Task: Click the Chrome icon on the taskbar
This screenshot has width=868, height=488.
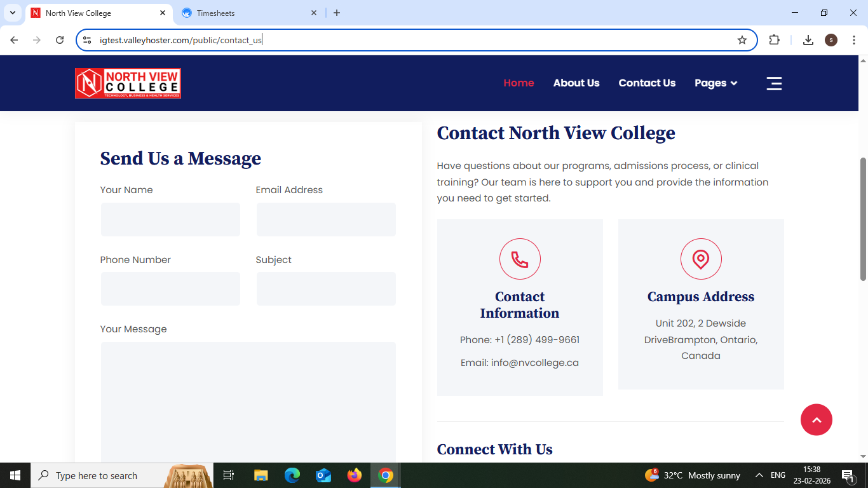Action: (386, 475)
